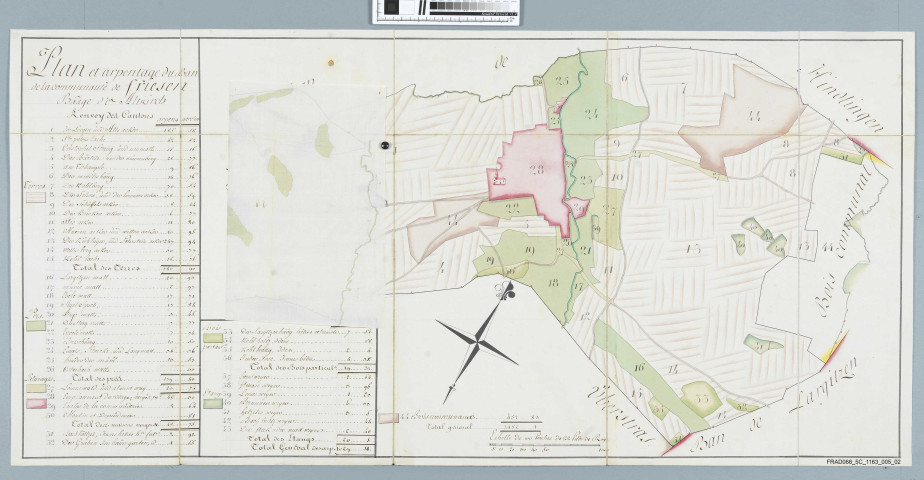Click the title text 'Plan et arpentage'
924x480 pixels.
pos(100,69)
